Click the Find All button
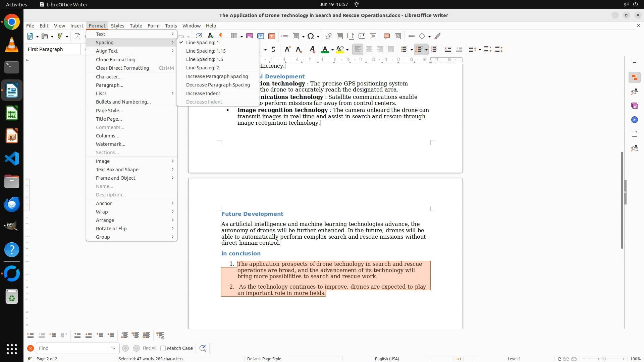 point(149,348)
